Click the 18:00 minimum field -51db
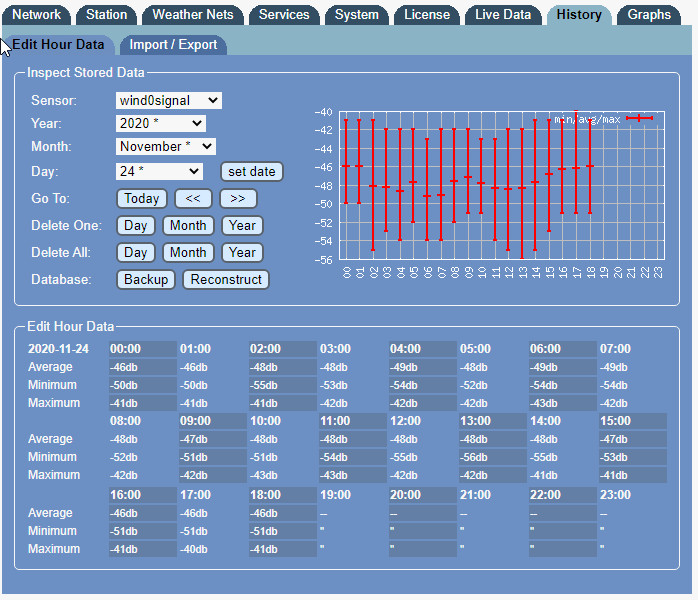 pyautogui.click(x=282, y=531)
